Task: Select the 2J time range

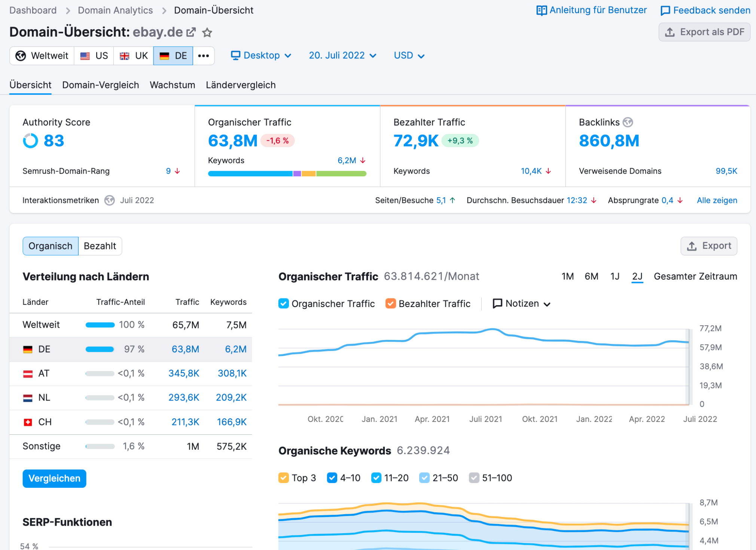Action: pyautogui.click(x=637, y=276)
